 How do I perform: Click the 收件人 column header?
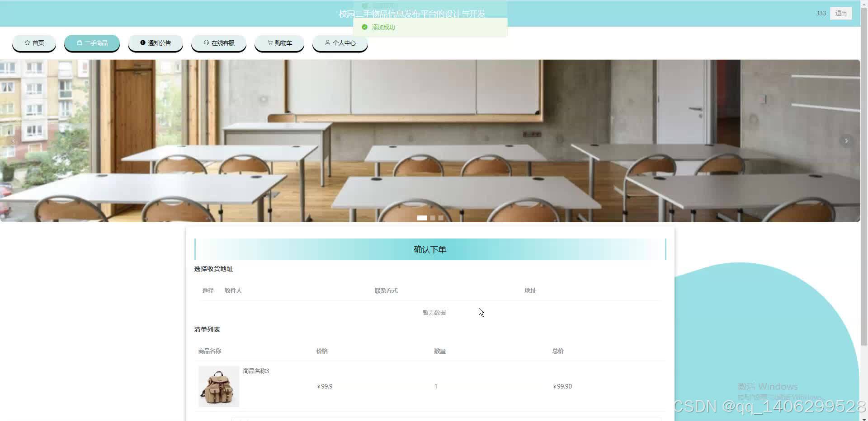click(x=233, y=290)
